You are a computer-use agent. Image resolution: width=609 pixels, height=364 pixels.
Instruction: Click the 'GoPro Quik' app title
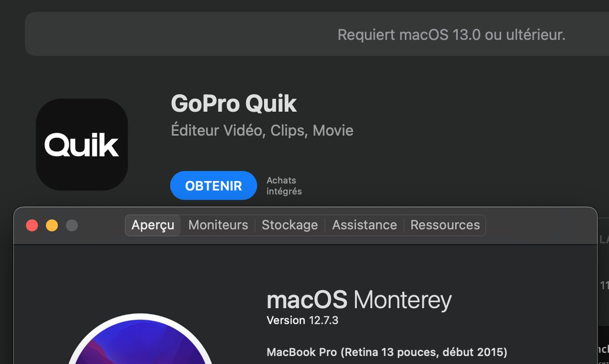pos(234,103)
